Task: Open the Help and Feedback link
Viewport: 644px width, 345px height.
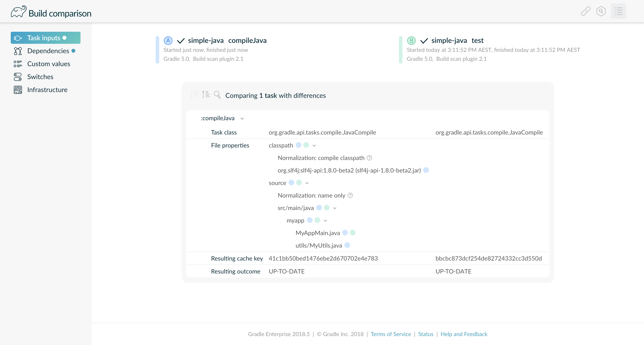Action: pyautogui.click(x=464, y=334)
